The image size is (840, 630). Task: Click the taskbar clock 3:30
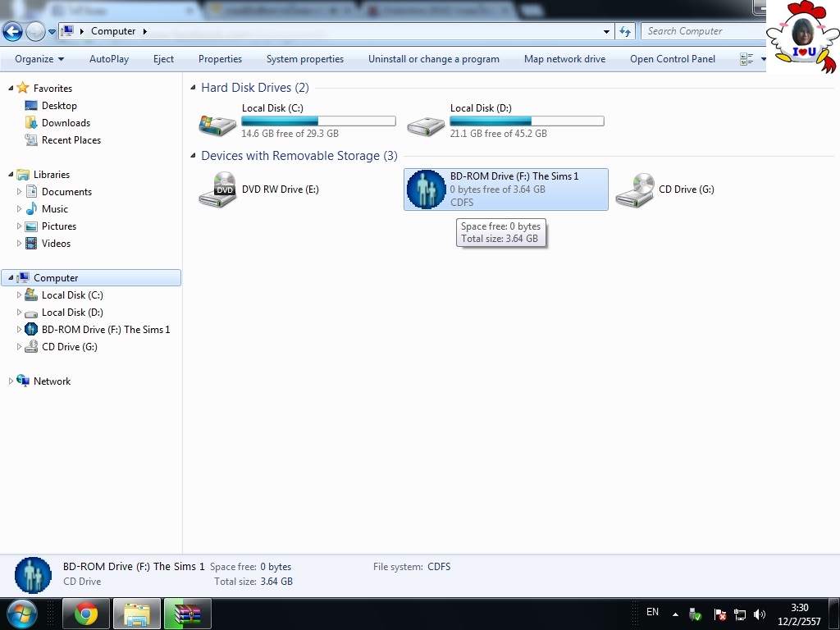(x=799, y=608)
